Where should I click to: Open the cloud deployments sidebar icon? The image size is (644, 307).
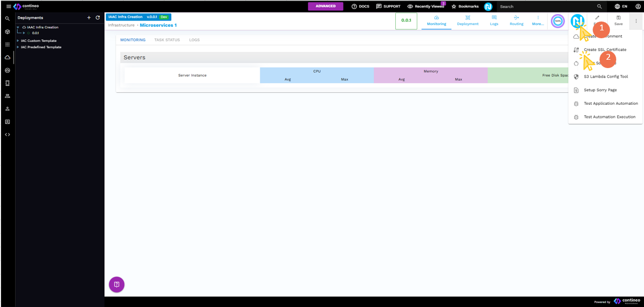tap(7, 57)
